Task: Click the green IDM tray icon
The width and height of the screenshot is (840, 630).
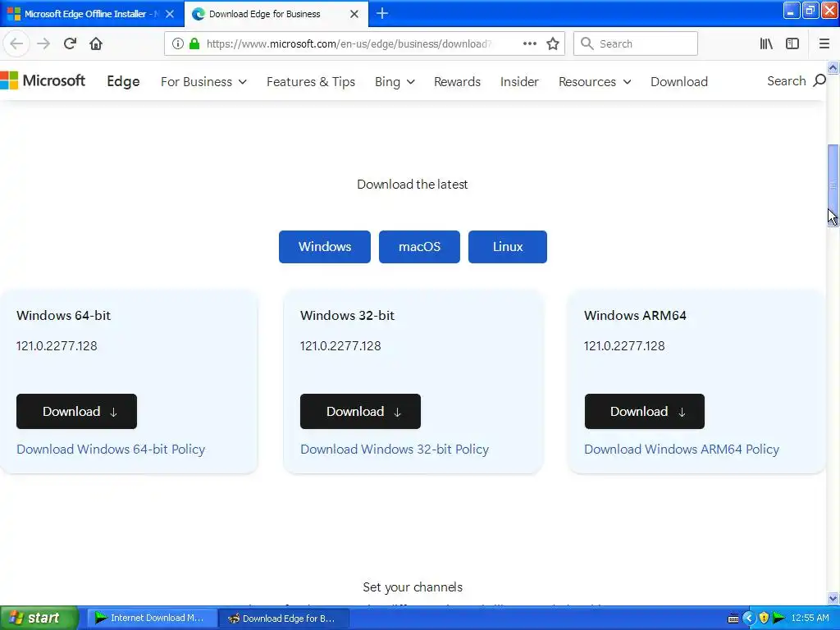Action: click(x=779, y=619)
